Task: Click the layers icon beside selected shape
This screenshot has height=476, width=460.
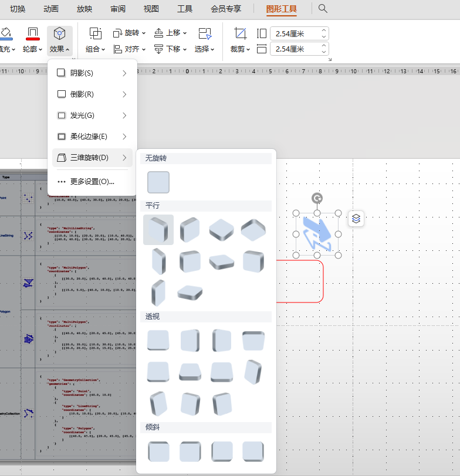Action: coord(356,219)
